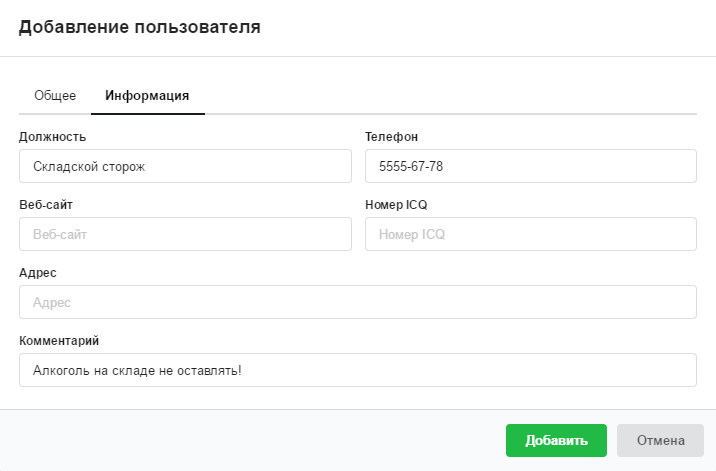Select the empty Адрес input box

pyautogui.click(x=357, y=302)
